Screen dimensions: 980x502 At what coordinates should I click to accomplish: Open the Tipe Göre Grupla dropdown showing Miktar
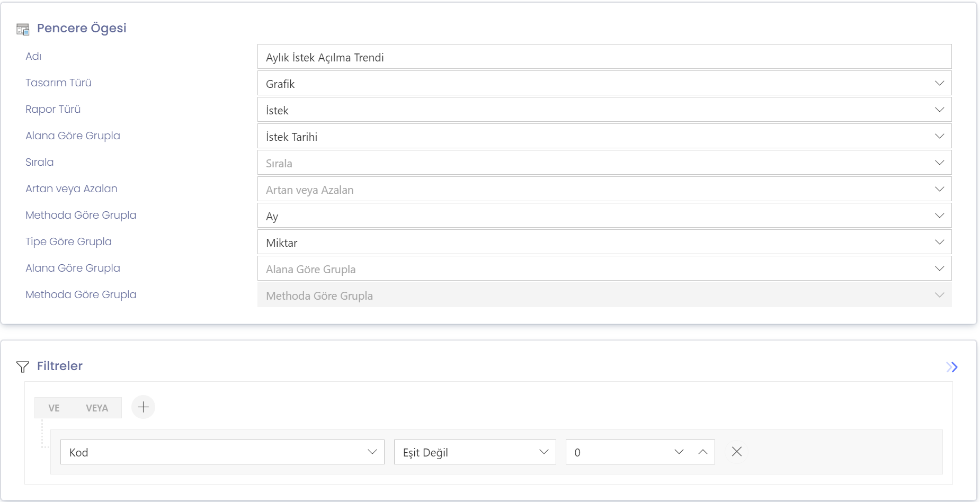(x=604, y=242)
